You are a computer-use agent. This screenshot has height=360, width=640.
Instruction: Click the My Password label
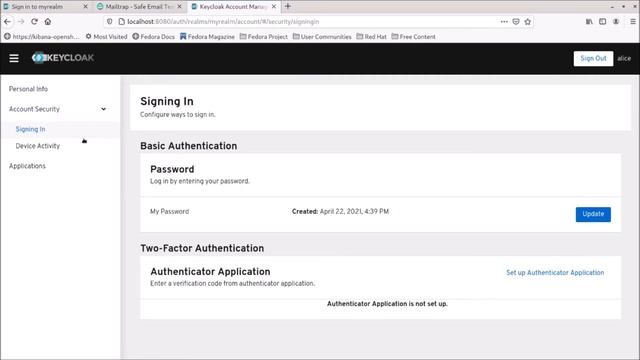click(169, 211)
